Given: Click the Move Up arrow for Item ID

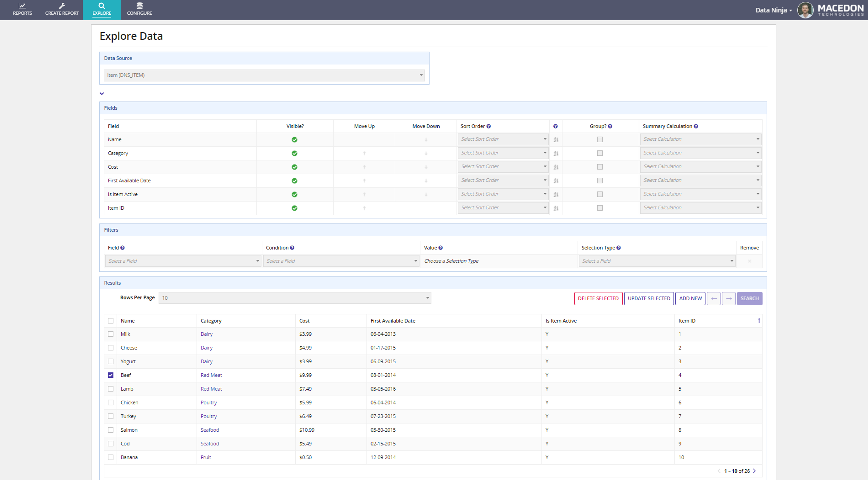Looking at the screenshot, I should [x=364, y=208].
